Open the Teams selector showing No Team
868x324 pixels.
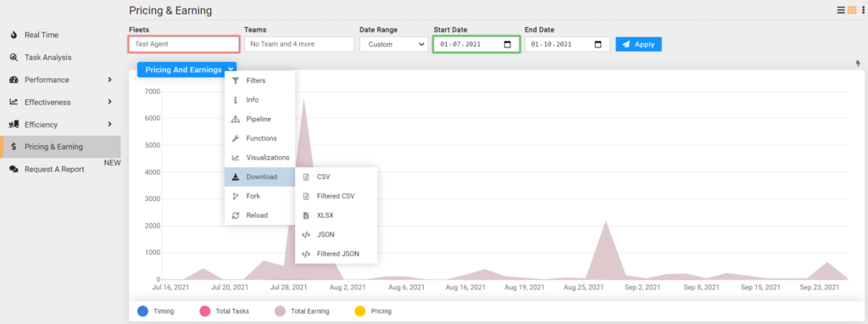(x=299, y=44)
